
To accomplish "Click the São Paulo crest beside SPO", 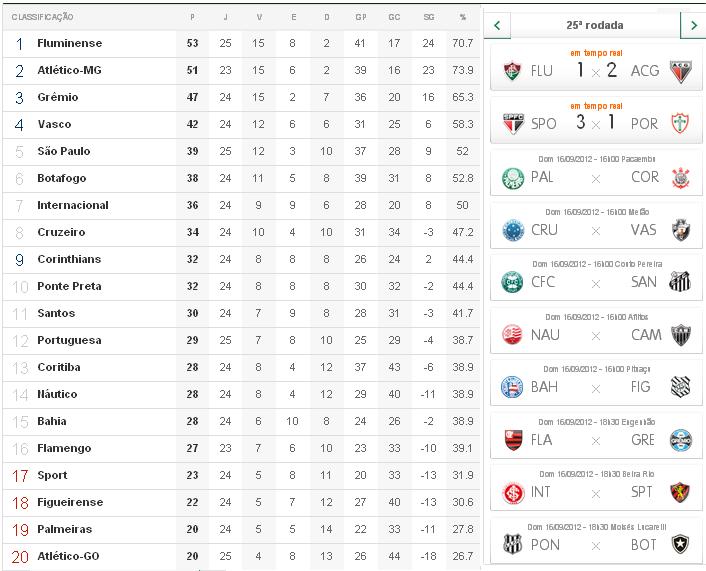I will (513, 124).
